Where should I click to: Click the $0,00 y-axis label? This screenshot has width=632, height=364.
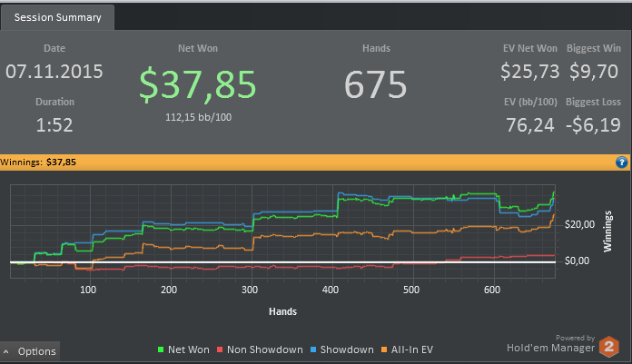[577, 261]
